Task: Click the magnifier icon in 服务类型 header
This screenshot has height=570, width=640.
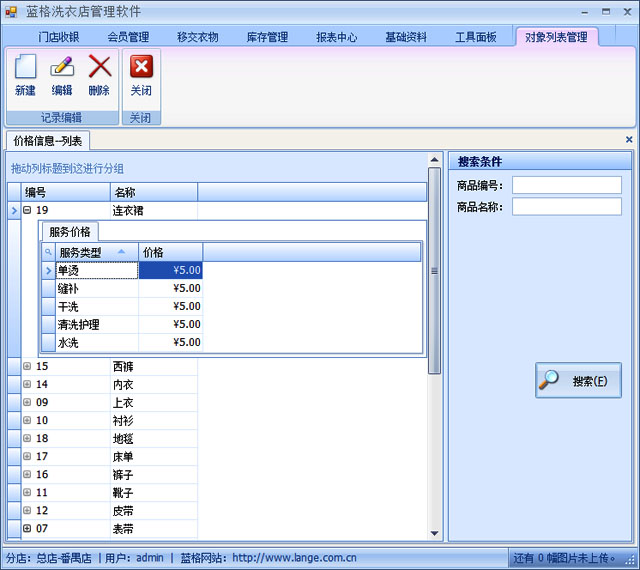Action: 48,252
